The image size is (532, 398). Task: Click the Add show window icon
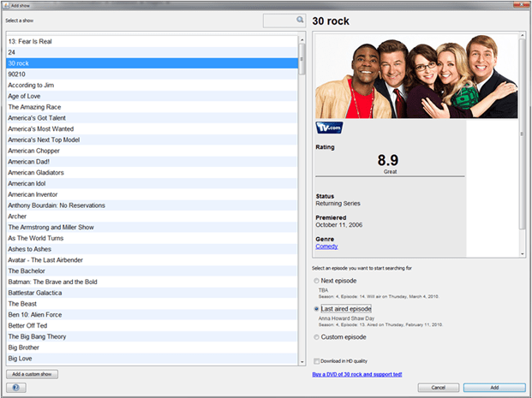6,5
